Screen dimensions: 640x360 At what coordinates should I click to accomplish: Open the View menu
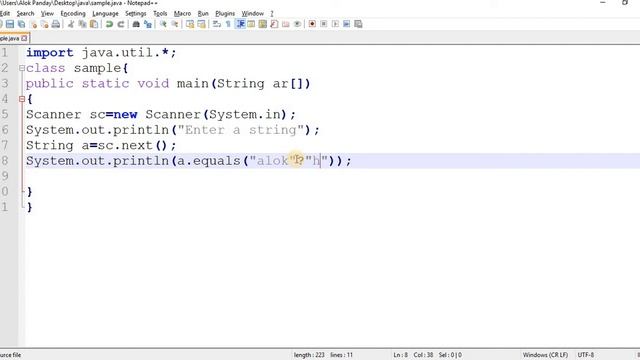click(x=47, y=13)
